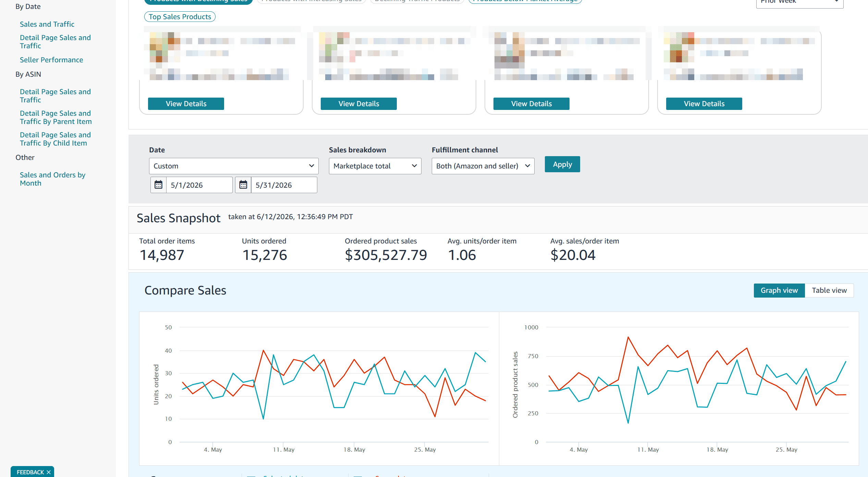View Details on the first product card
The height and width of the screenshot is (477, 868).
click(x=186, y=104)
